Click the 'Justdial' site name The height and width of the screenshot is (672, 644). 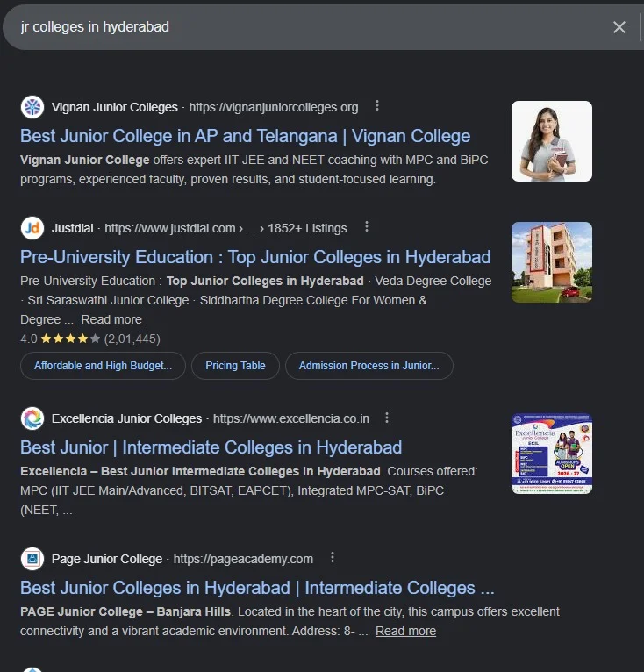(73, 228)
